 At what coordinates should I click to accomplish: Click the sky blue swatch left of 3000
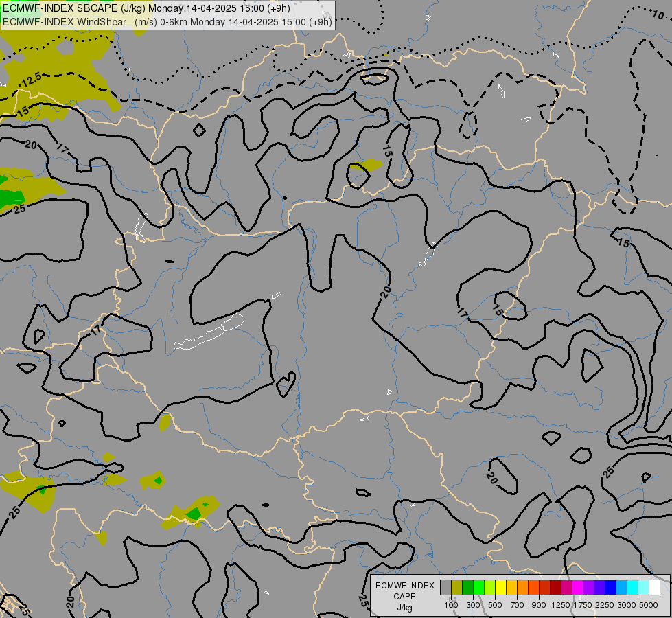(x=621, y=587)
